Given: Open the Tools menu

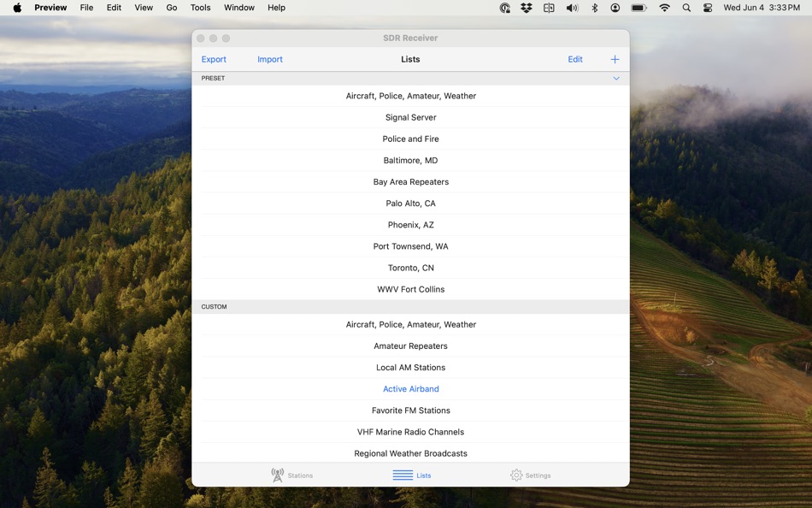Looking at the screenshot, I should click(x=200, y=8).
